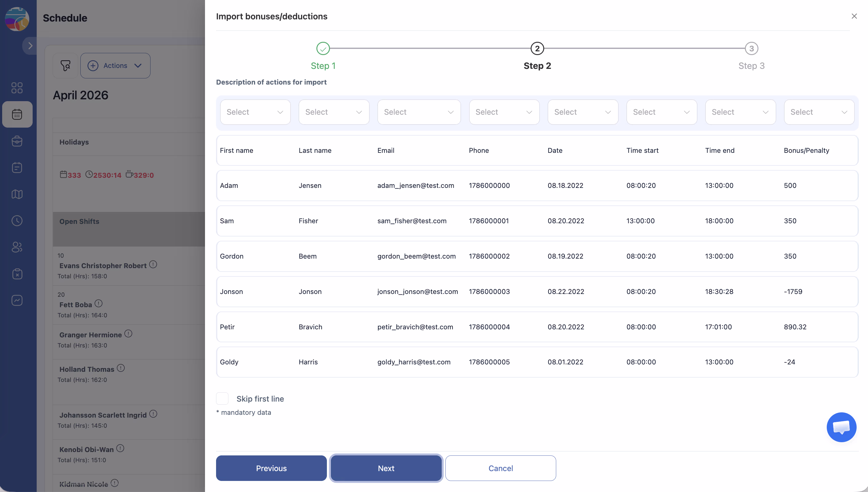Open Select dropdown above First name column
868x492 pixels.
(255, 112)
